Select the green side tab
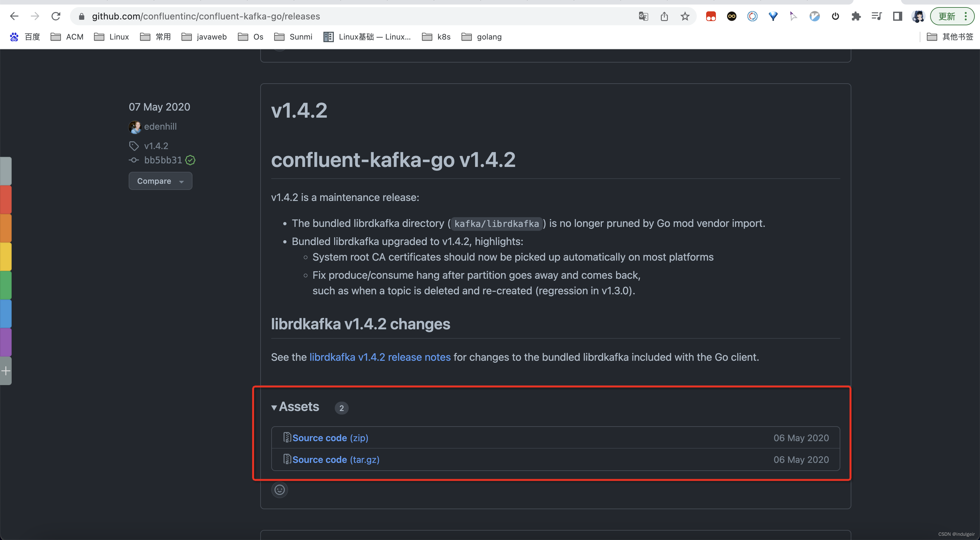 (x=6, y=286)
